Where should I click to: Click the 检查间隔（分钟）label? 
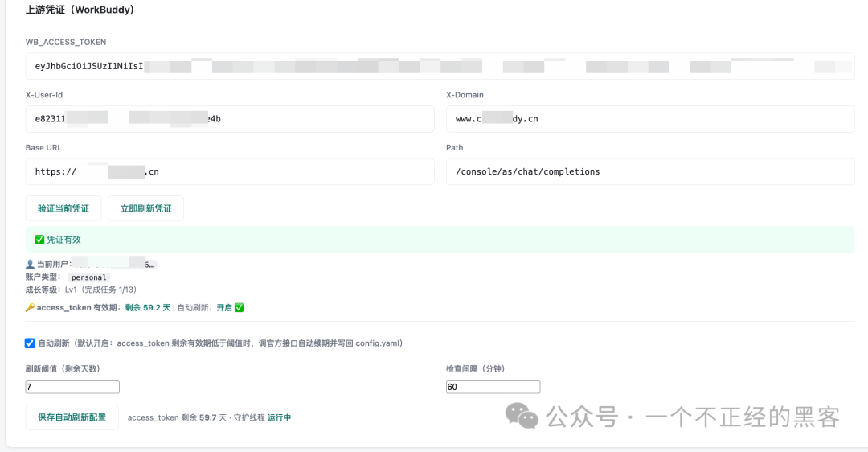[x=476, y=369]
